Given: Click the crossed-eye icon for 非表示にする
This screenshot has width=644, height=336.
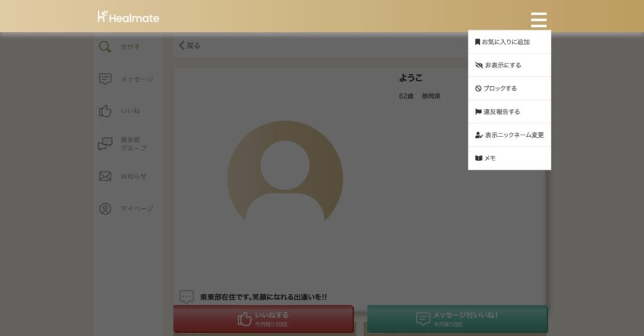Looking at the screenshot, I should point(479,65).
